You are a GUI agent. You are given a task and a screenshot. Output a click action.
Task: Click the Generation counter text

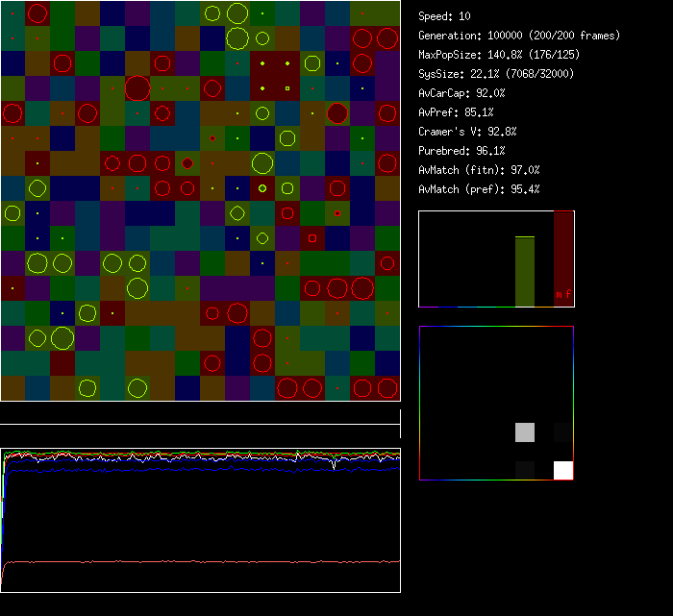tap(519, 36)
